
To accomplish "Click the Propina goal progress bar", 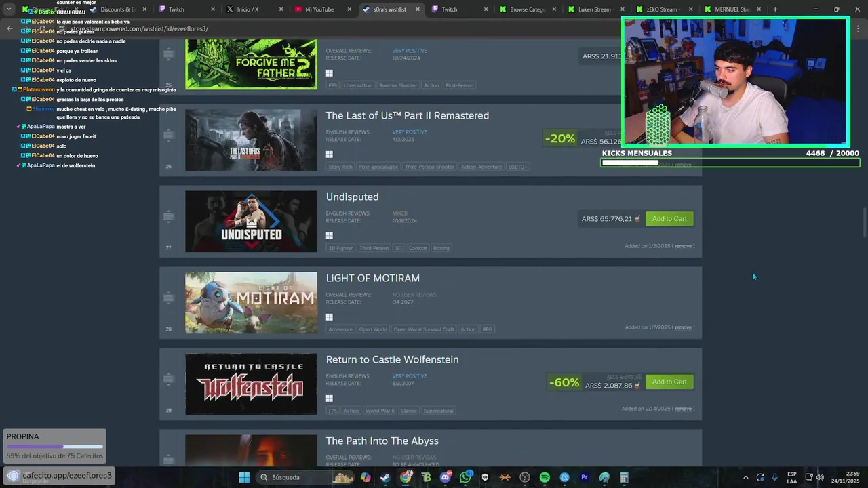I will tap(55, 447).
